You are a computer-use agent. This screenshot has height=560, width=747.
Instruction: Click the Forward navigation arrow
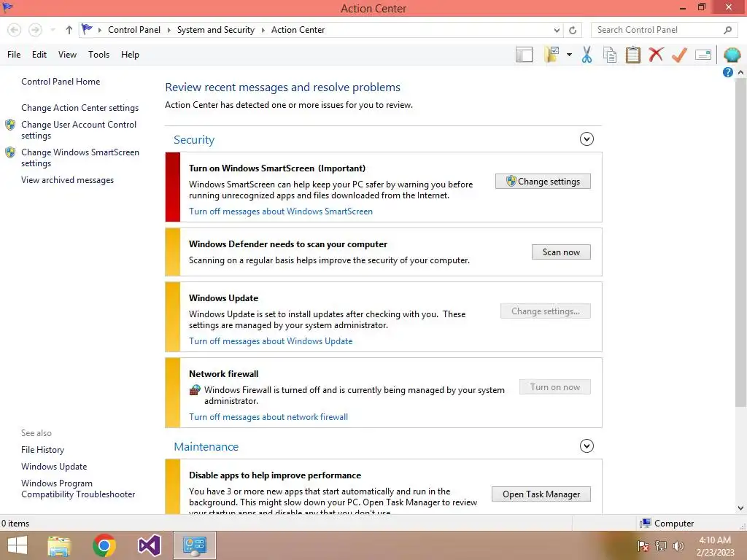coord(35,30)
